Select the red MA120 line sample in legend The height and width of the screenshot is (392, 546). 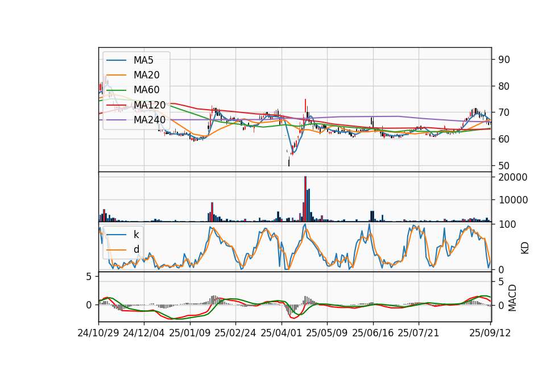click(116, 105)
